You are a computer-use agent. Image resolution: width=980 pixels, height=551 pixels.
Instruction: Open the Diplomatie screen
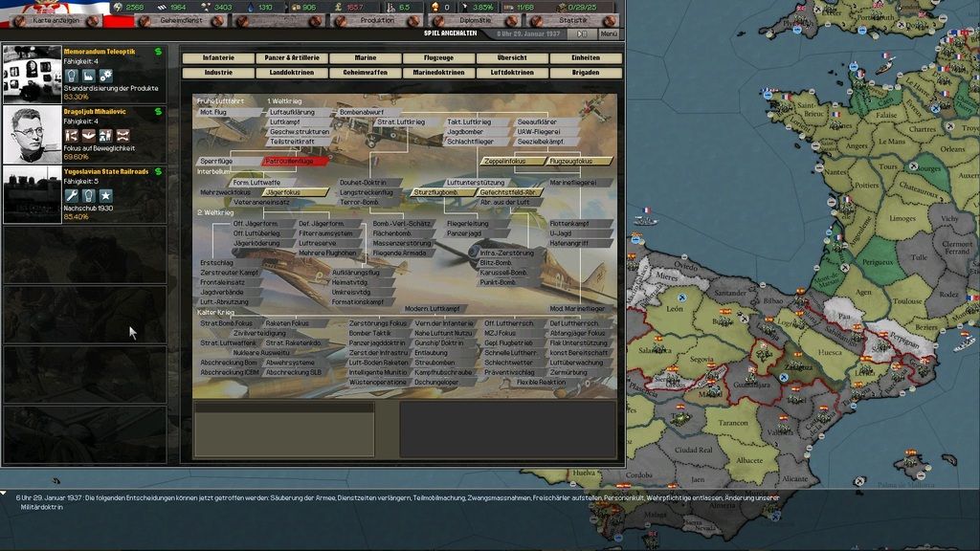point(475,21)
